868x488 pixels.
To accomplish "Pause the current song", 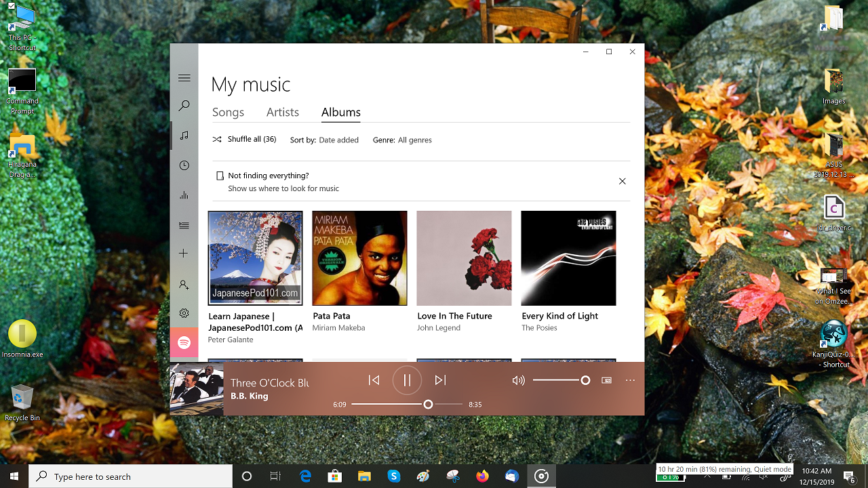I will pos(407,380).
